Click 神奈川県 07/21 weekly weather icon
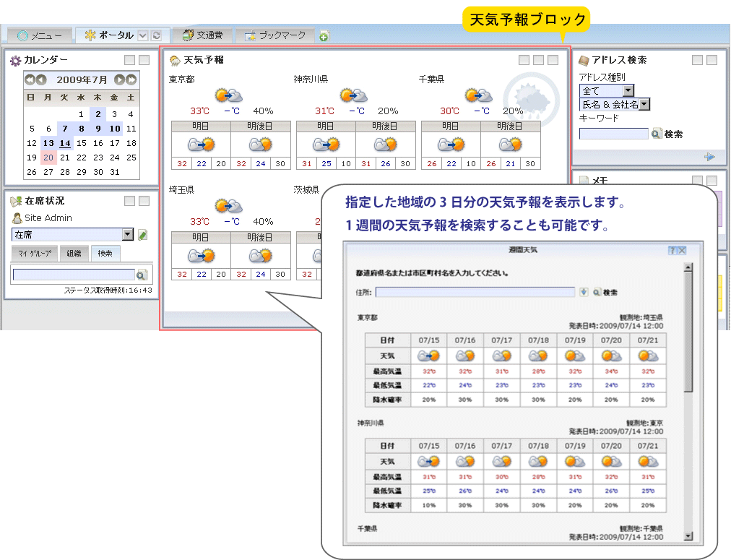The width and height of the screenshot is (731, 560). (x=648, y=462)
